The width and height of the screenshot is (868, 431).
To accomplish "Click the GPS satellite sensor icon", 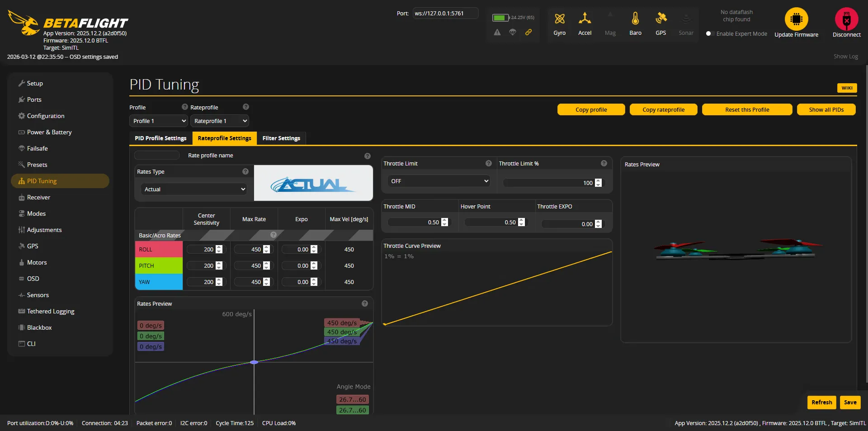I will [660, 19].
